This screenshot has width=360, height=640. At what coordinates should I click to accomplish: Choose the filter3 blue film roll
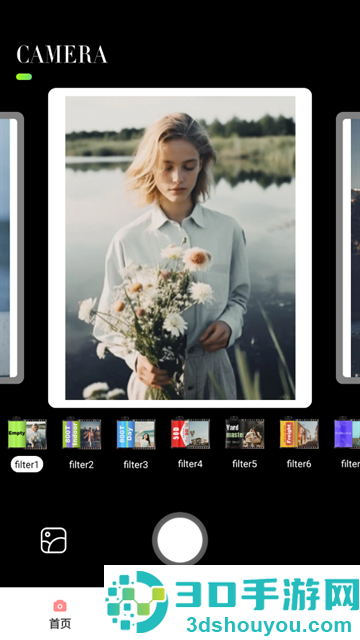point(136,433)
